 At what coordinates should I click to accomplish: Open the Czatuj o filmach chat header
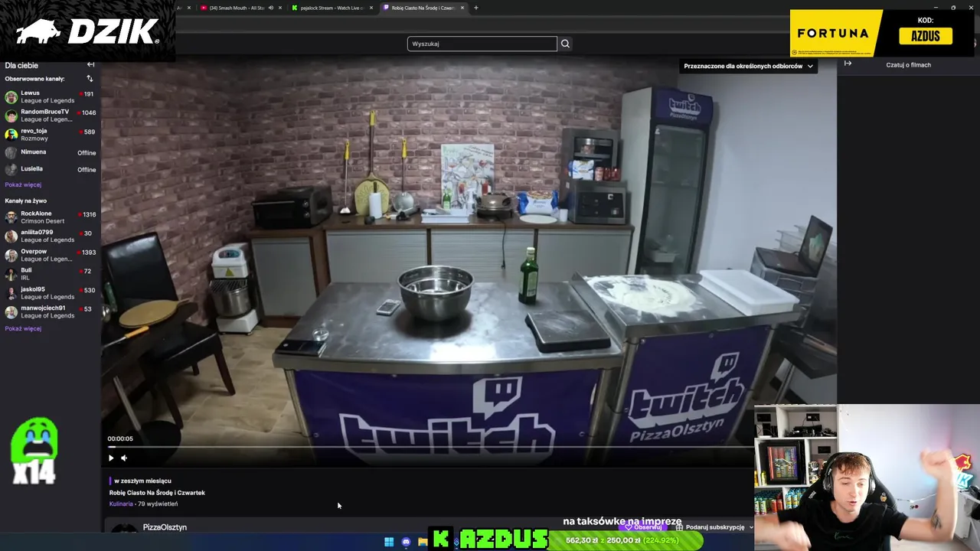pos(908,65)
